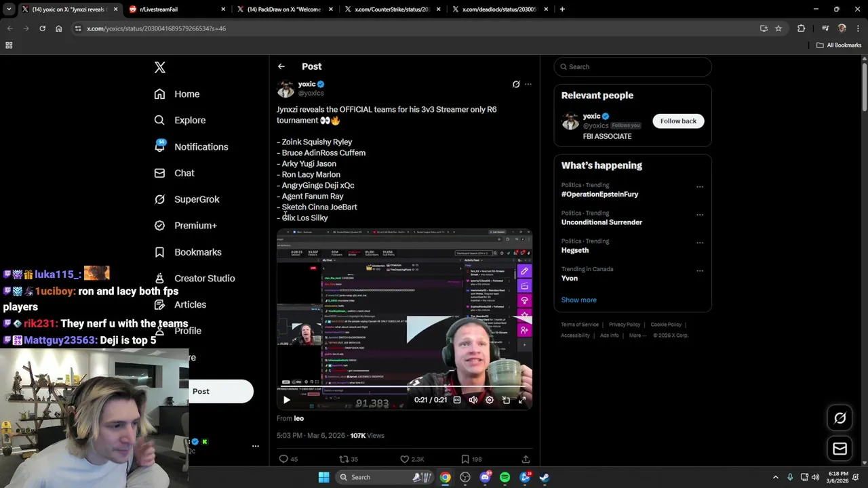
Task: Open the More footer dropdown
Action: [637, 335]
